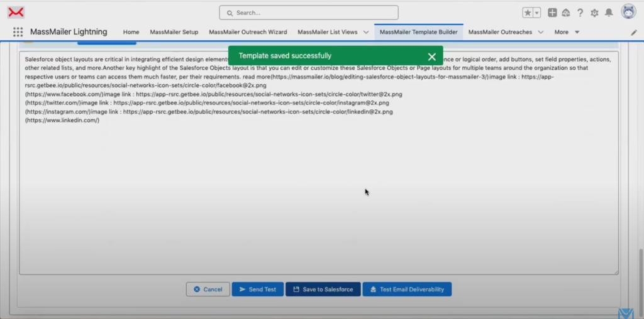Open the user profile avatar
Viewport: 644px width, 319px height.
(x=628, y=12)
